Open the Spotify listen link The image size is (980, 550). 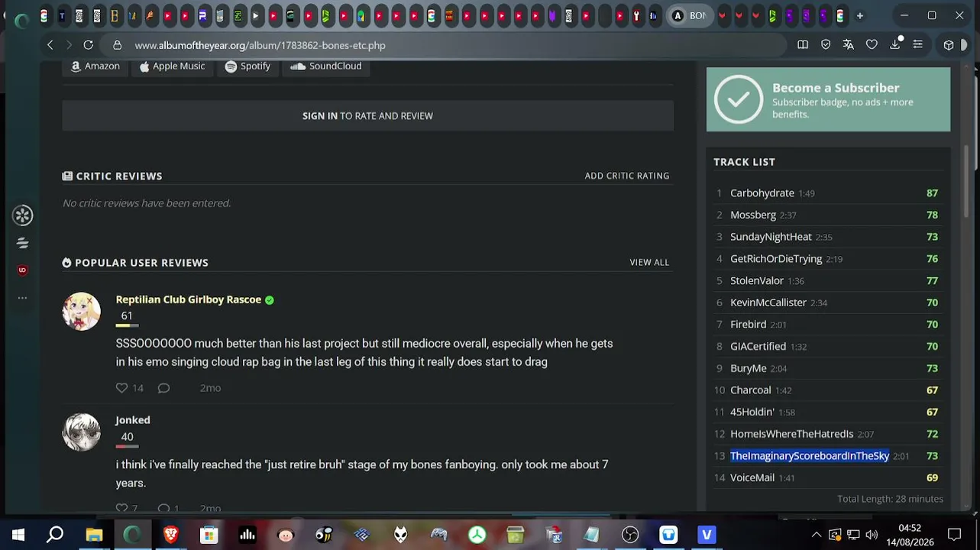pyautogui.click(x=247, y=66)
